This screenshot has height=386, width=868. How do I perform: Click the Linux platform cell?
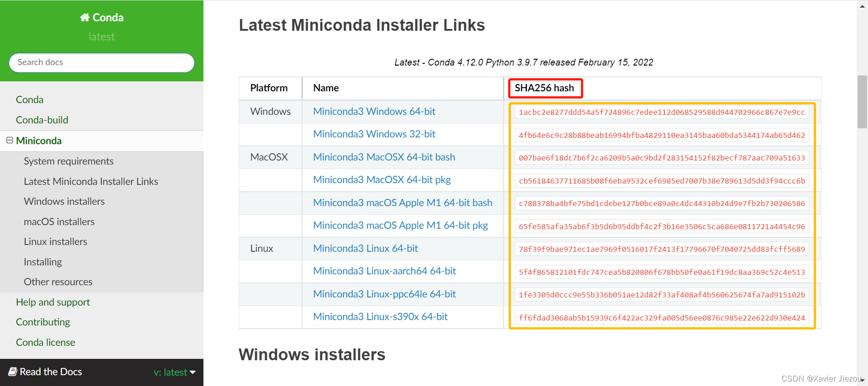coord(262,248)
